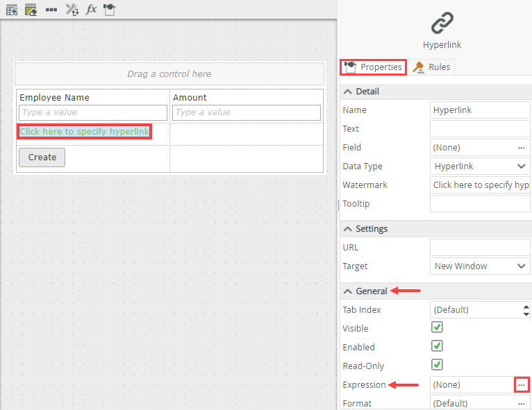Click the table with lightning bolt toolbar icon
Screen dimensions: 532x410
(x=12, y=10)
